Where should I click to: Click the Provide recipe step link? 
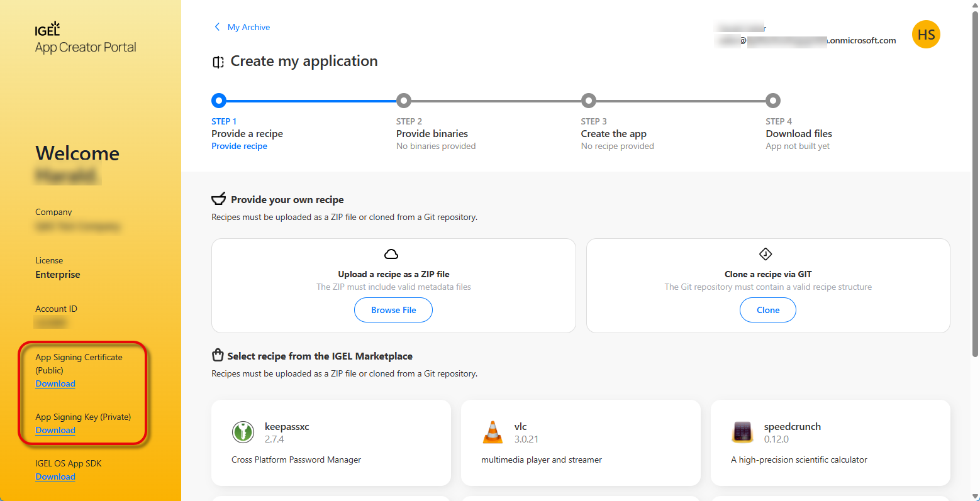[239, 146]
